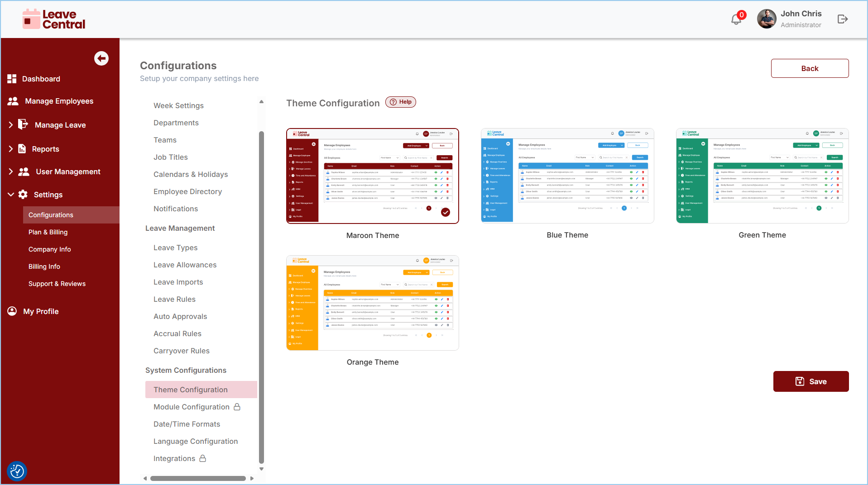Viewport: 868px width, 485px height.
Task: Open John Chris profile avatar
Action: click(x=767, y=19)
